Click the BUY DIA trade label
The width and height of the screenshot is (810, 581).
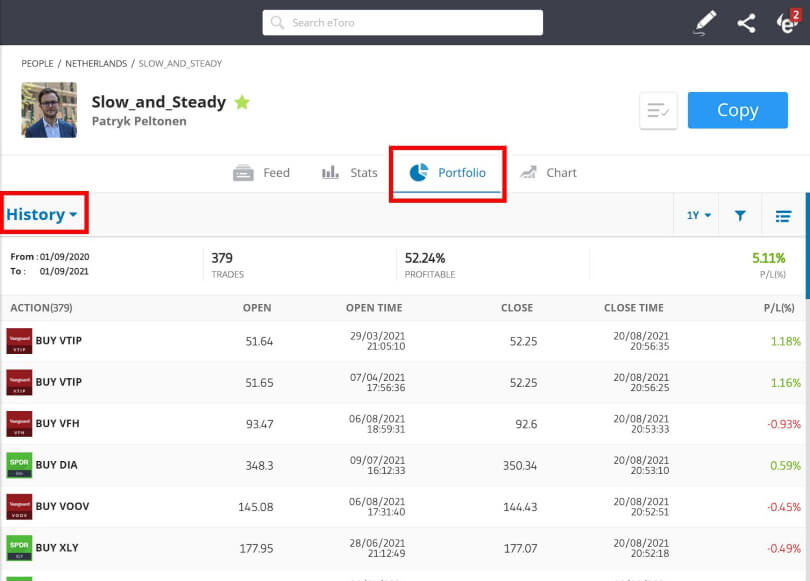[x=56, y=465]
